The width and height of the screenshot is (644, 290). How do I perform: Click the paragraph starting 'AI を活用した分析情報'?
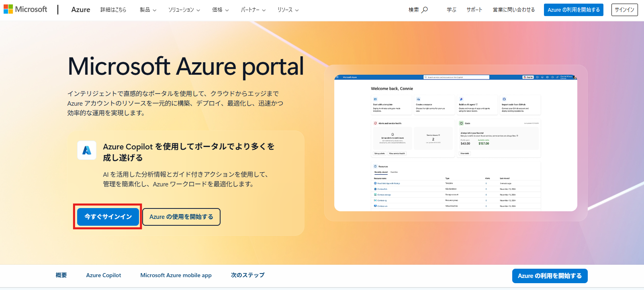(x=186, y=179)
